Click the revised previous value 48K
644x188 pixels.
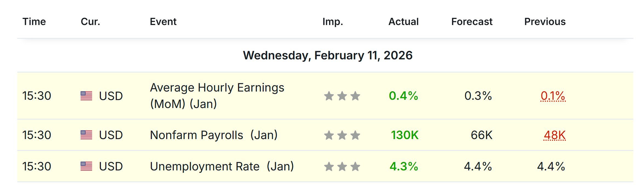click(554, 135)
